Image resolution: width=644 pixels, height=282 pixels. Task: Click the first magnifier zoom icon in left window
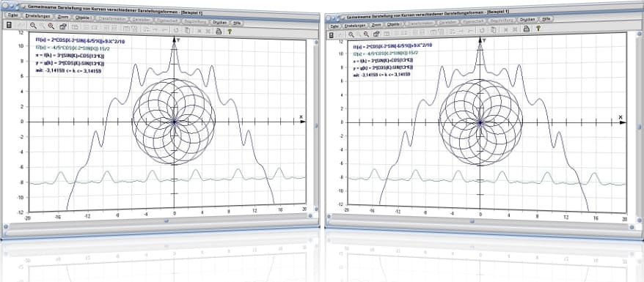(x=33, y=26)
